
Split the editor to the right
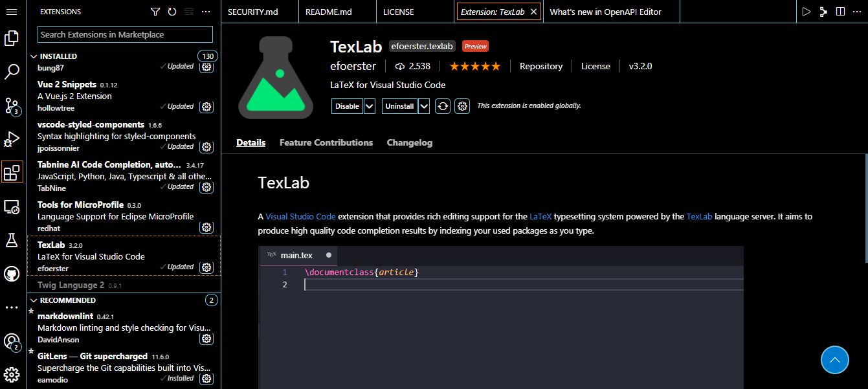pos(840,12)
